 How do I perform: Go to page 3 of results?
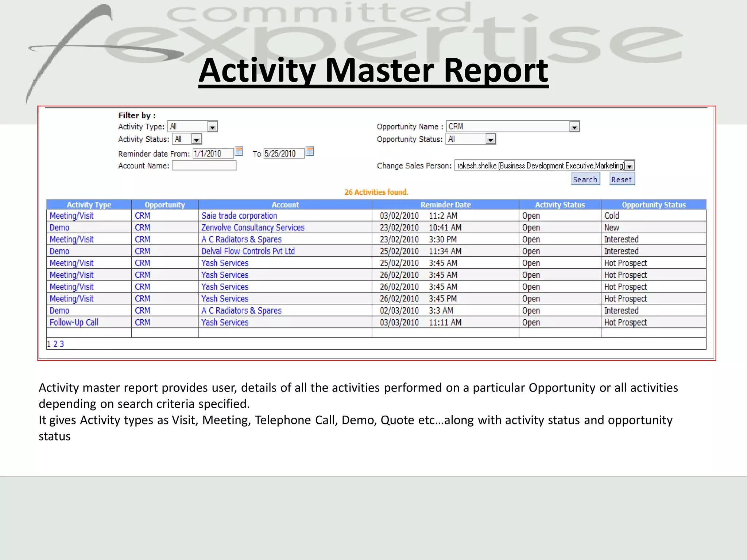(62, 344)
